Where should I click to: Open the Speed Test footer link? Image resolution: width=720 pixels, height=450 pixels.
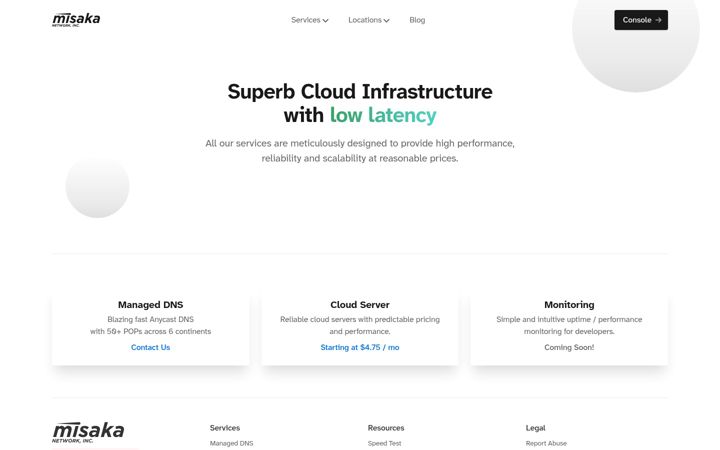click(x=384, y=444)
